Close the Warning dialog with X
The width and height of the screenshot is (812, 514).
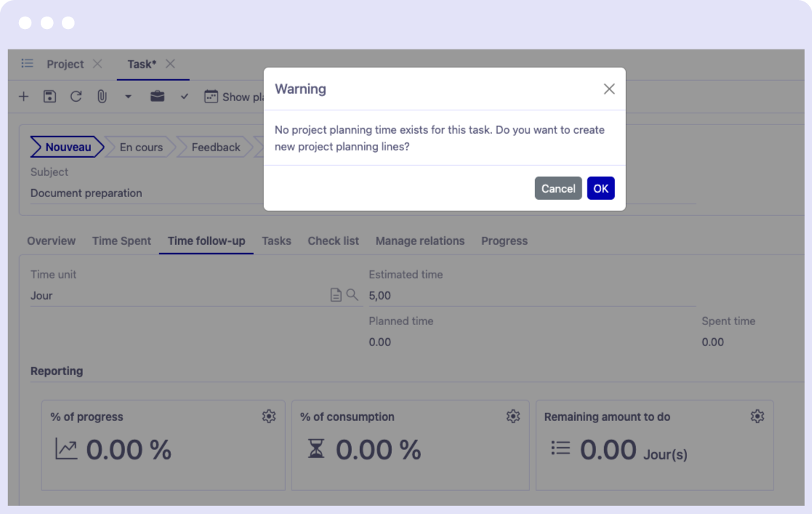[609, 89]
